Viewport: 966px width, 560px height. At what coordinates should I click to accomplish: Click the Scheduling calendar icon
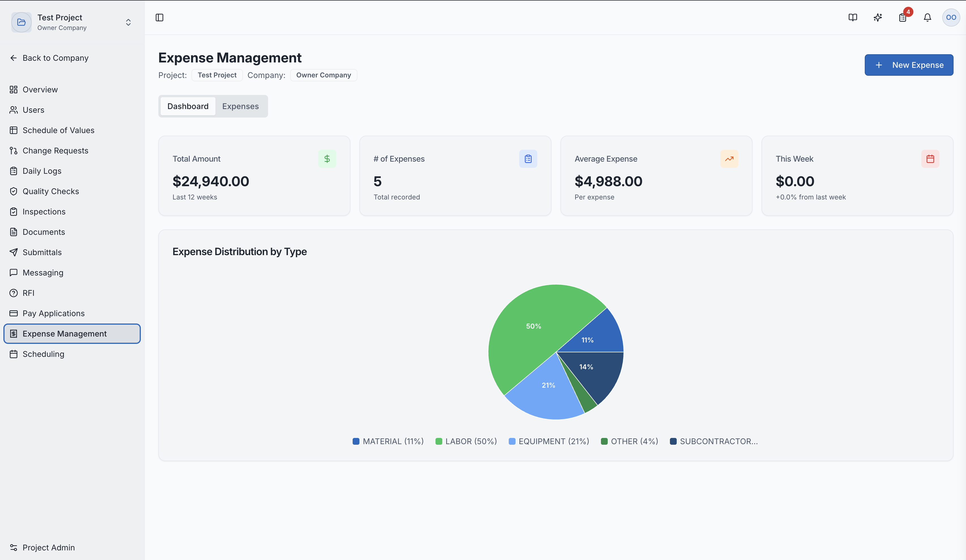(13, 354)
